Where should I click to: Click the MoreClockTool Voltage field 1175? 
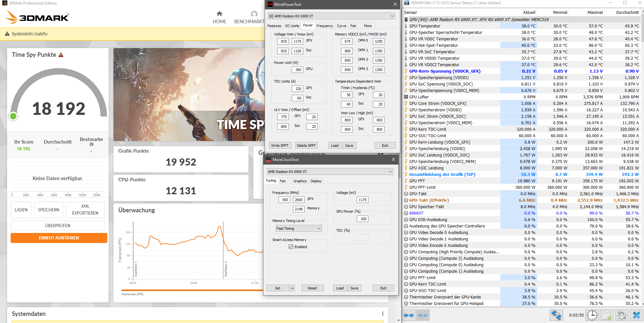[x=363, y=200]
